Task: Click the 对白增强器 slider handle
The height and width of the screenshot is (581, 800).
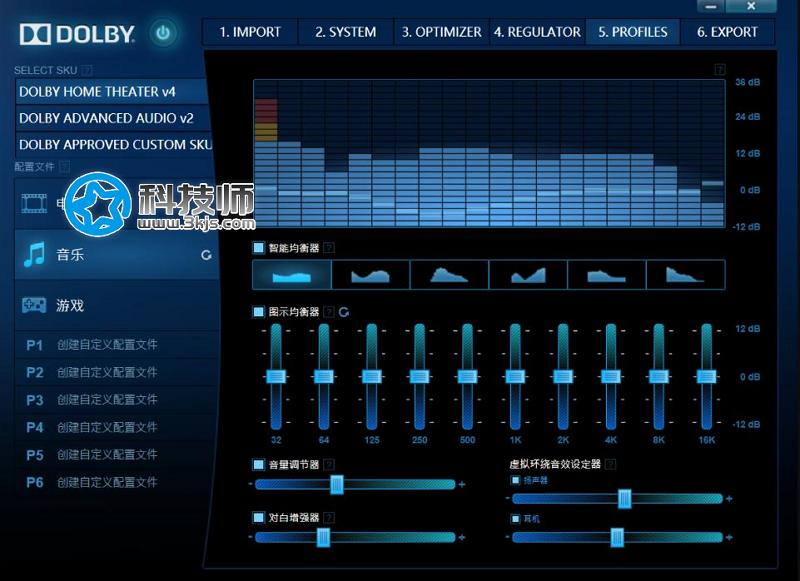Action: [323, 537]
